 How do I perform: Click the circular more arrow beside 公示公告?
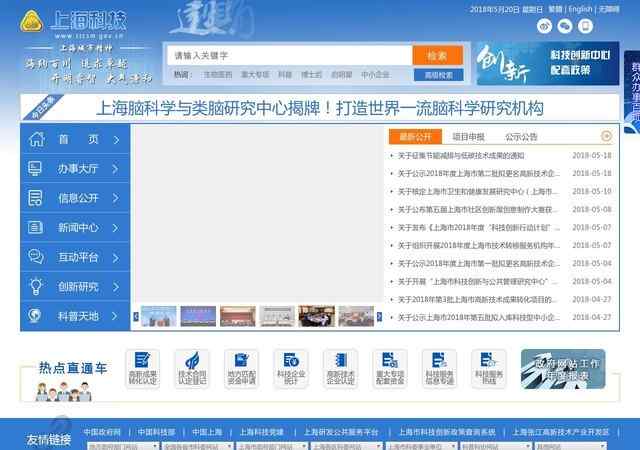[607, 136]
